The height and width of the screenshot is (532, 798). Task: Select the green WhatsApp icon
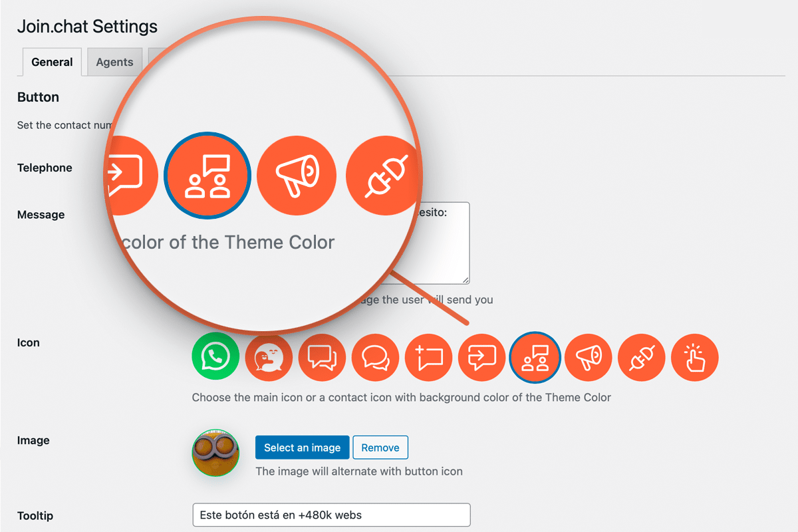[x=215, y=357]
